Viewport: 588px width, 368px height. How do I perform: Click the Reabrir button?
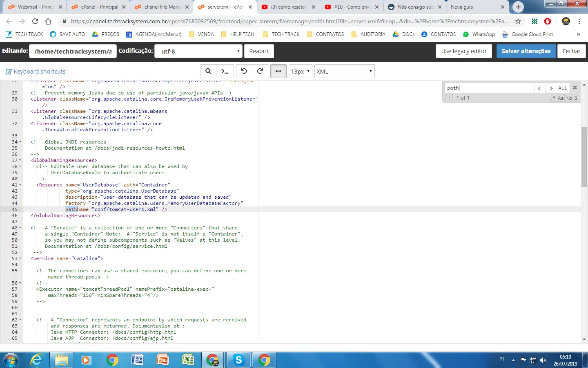coord(259,51)
